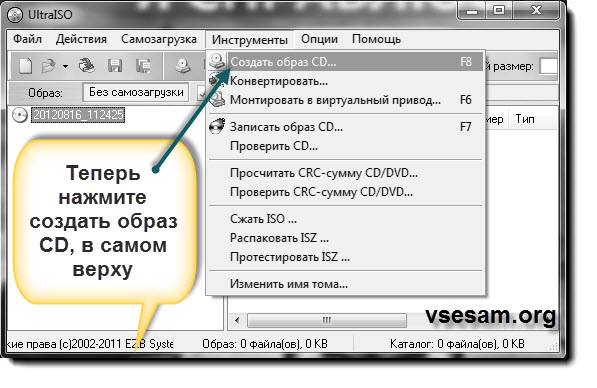
Task: Click the size input field beside размер
Action: (x=549, y=66)
